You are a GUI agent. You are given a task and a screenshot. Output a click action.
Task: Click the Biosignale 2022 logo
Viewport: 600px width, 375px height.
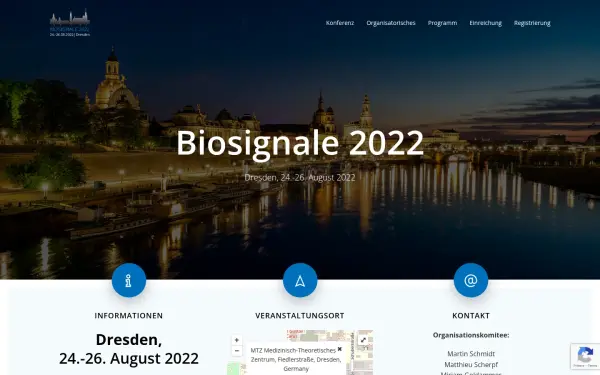(x=70, y=24)
